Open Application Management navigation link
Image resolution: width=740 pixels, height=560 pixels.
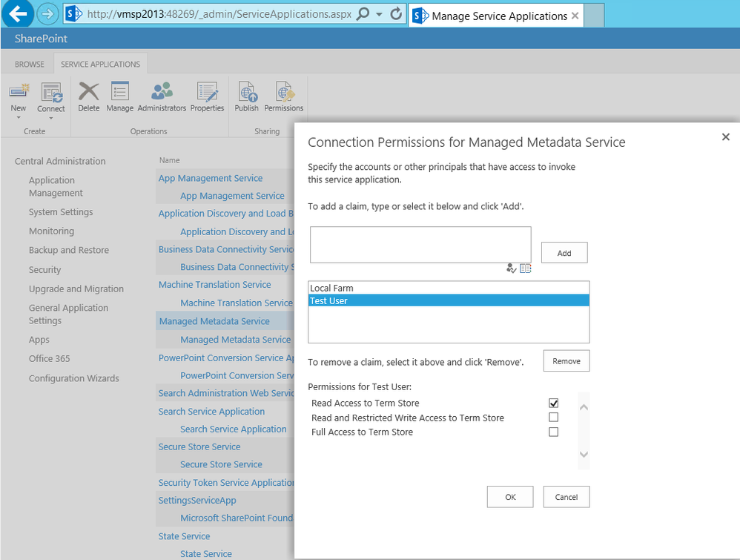pyautogui.click(x=56, y=186)
